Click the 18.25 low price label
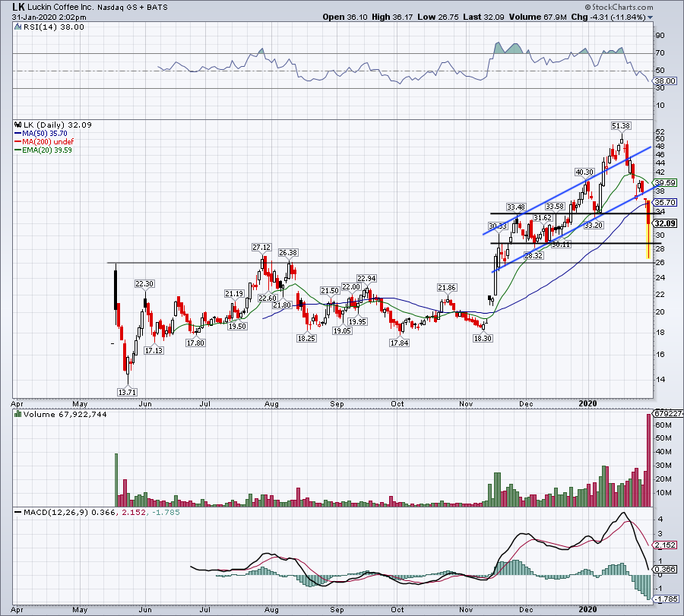The height and width of the screenshot is (616, 684). 306,338
